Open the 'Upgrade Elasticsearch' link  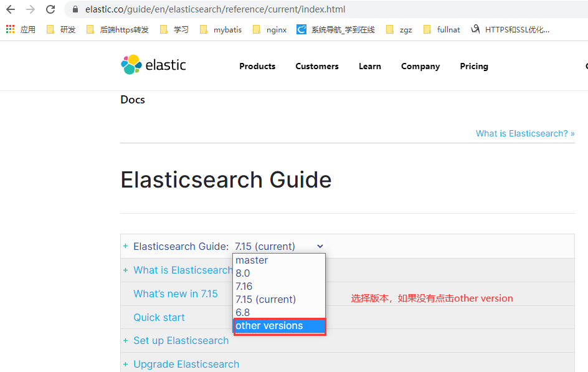click(x=186, y=364)
